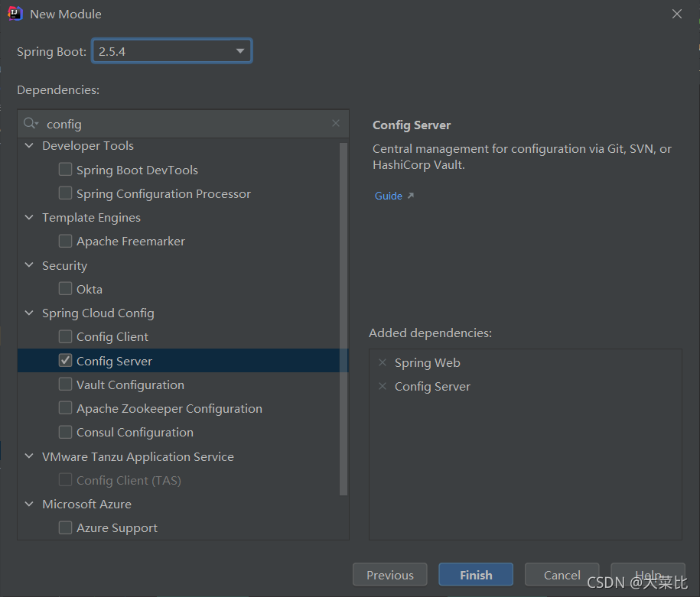Select the Security category label

coord(65,266)
